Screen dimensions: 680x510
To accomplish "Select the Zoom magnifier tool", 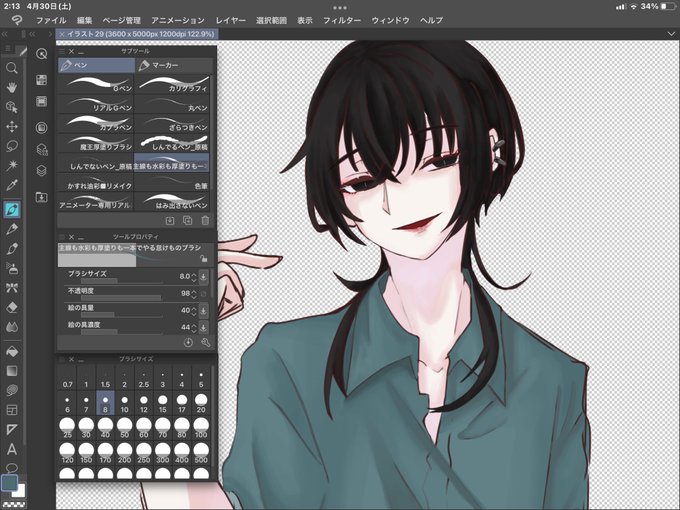I will [x=12, y=68].
